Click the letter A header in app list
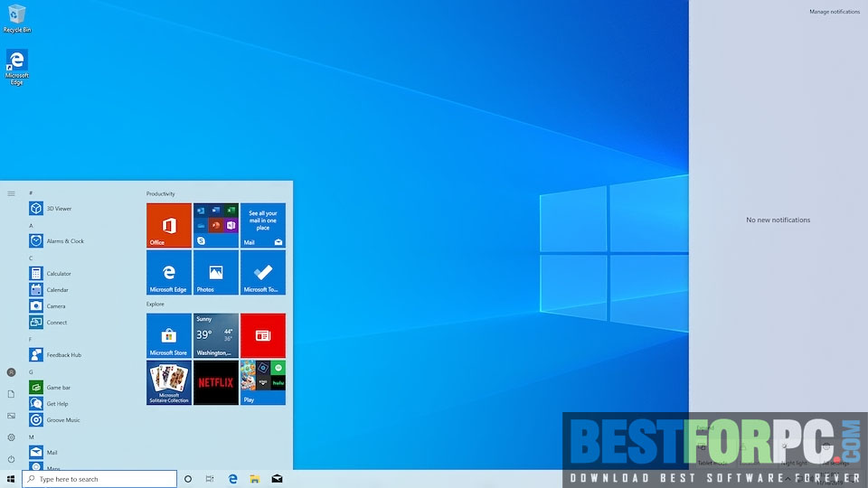The image size is (868, 488). pos(31,226)
